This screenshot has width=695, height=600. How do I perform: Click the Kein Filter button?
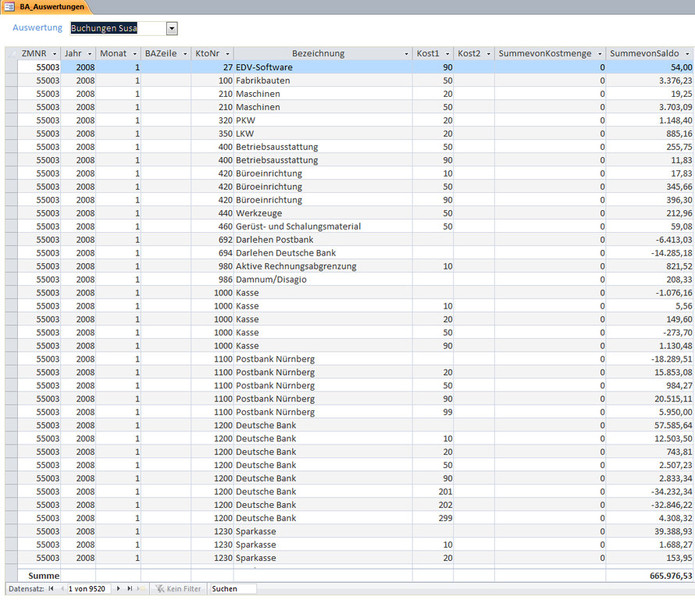pyautogui.click(x=179, y=588)
